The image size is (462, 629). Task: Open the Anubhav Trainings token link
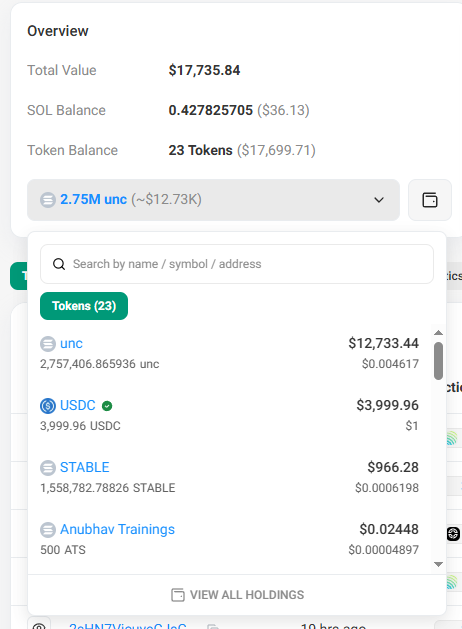click(x=118, y=529)
